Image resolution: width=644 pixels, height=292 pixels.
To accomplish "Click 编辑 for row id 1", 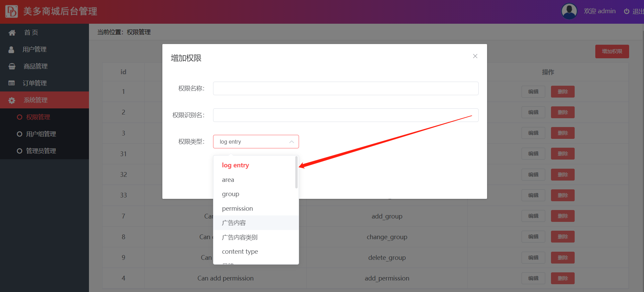I will tap(533, 92).
